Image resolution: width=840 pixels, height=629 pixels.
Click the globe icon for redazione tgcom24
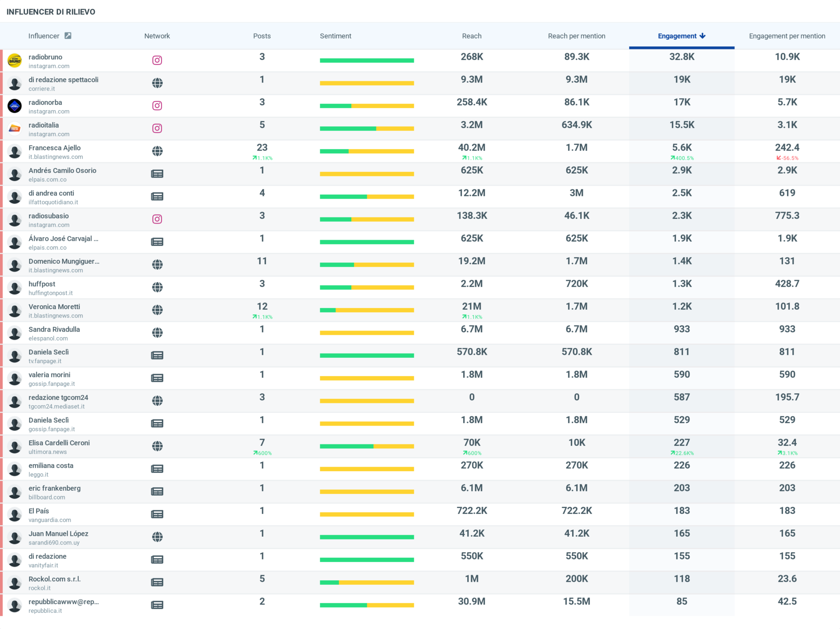[x=157, y=401]
